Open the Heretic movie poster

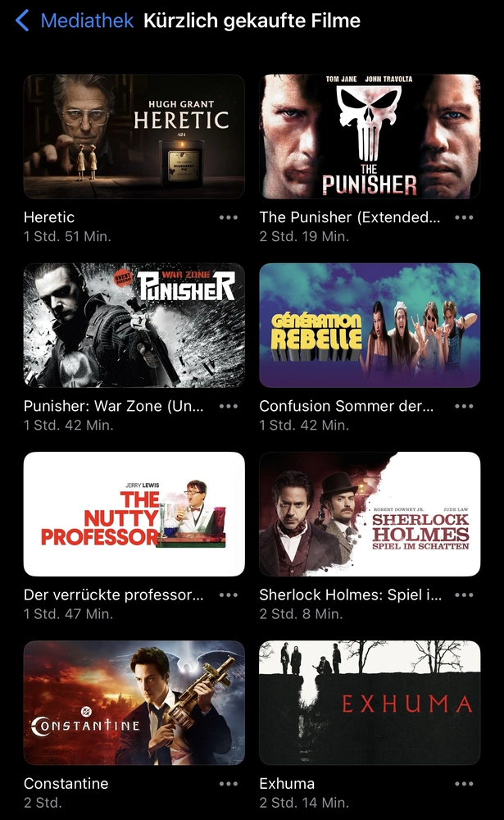tap(134, 136)
